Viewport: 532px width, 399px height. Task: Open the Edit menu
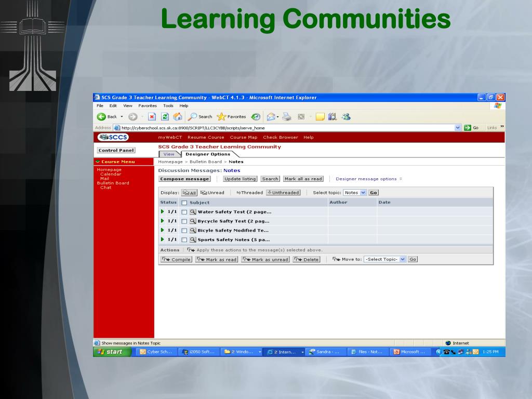tap(113, 105)
